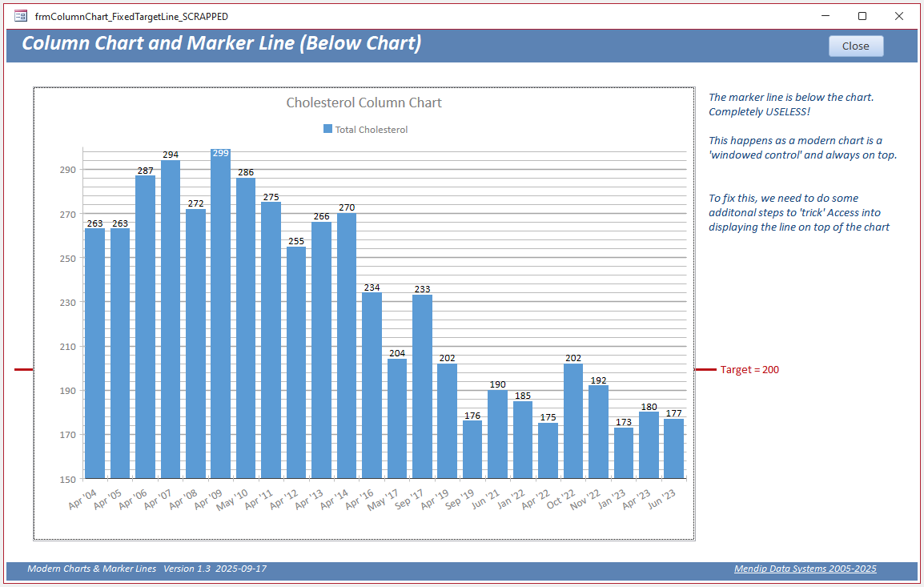Viewport: 924px width, 587px height.
Task: Click the 275 data label
Action: pos(271,197)
